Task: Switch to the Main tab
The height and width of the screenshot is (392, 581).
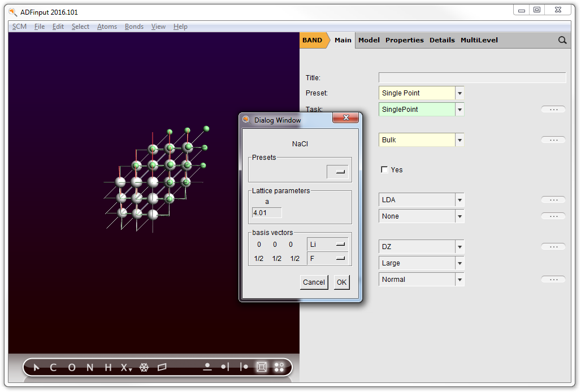Action: click(x=342, y=40)
